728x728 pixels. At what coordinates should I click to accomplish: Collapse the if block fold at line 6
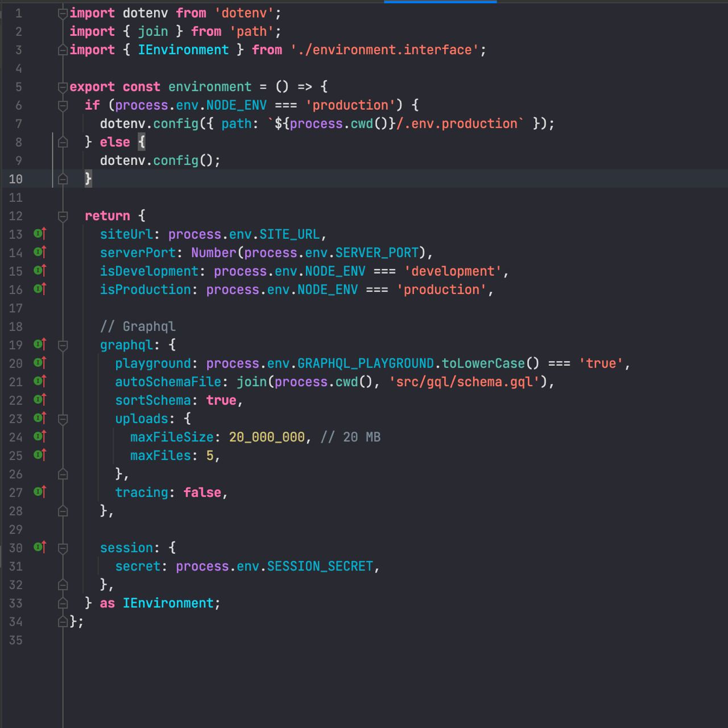point(63,106)
